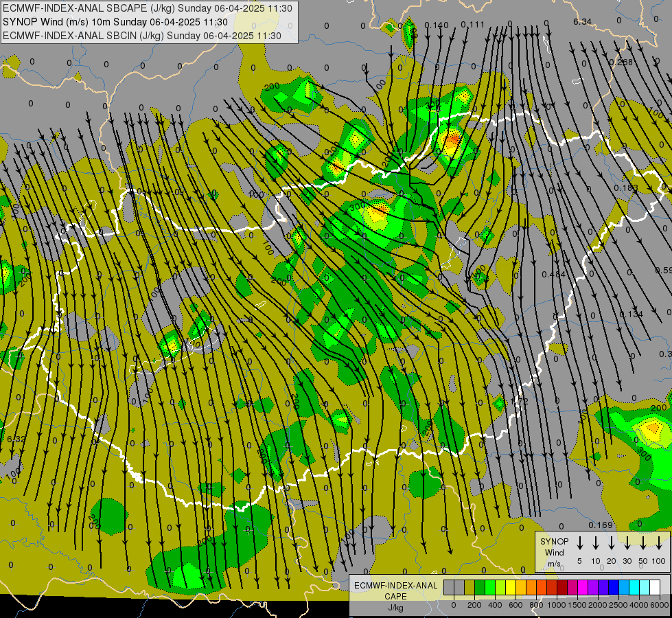
Task: Click the 5 m/s wind arrow in legend
Action: pyautogui.click(x=580, y=542)
